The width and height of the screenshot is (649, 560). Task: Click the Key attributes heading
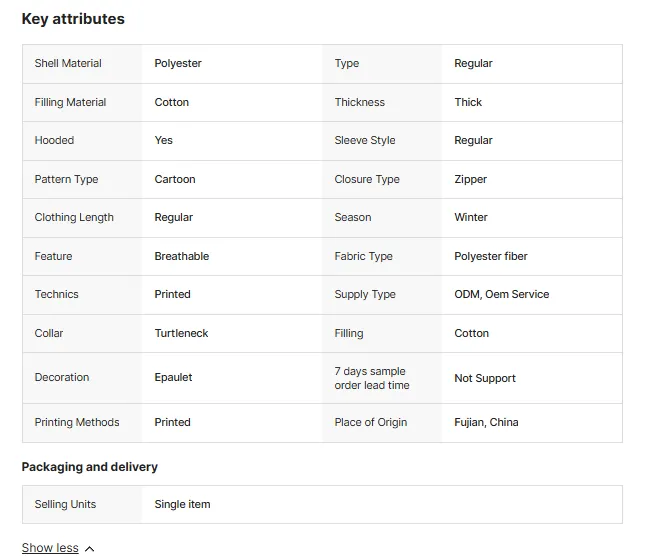(x=73, y=19)
